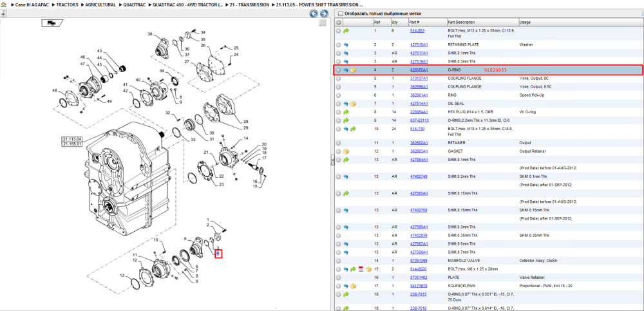The width and height of the screenshot is (644, 311).
Task: Click blue arrow icon on the 427519A1 row
Action: (x=346, y=62)
